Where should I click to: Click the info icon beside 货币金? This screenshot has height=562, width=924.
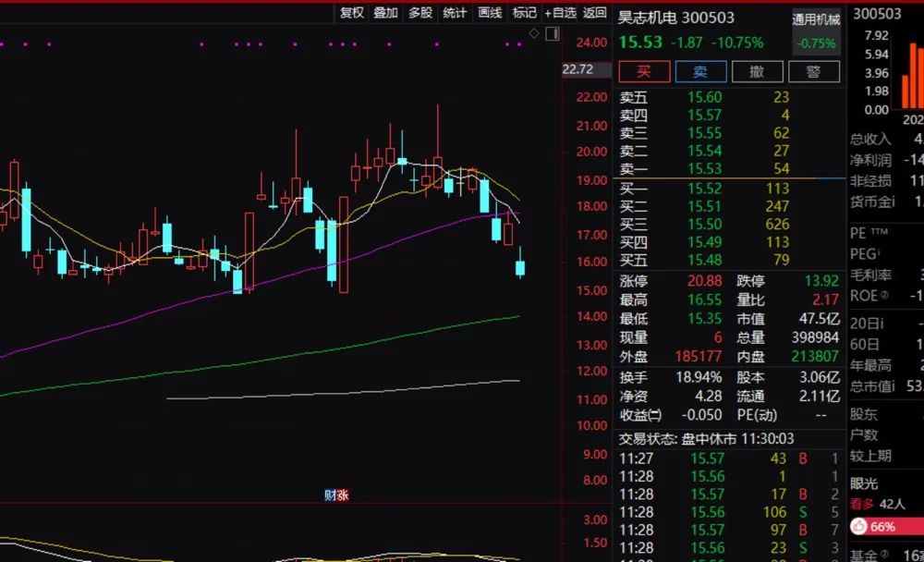point(893,202)
